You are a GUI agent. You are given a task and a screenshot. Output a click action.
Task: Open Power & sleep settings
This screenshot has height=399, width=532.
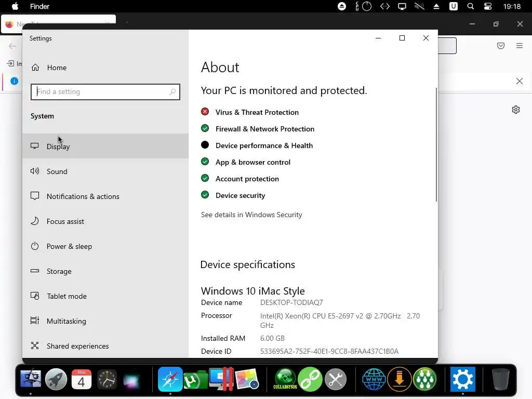click(105, 246)
